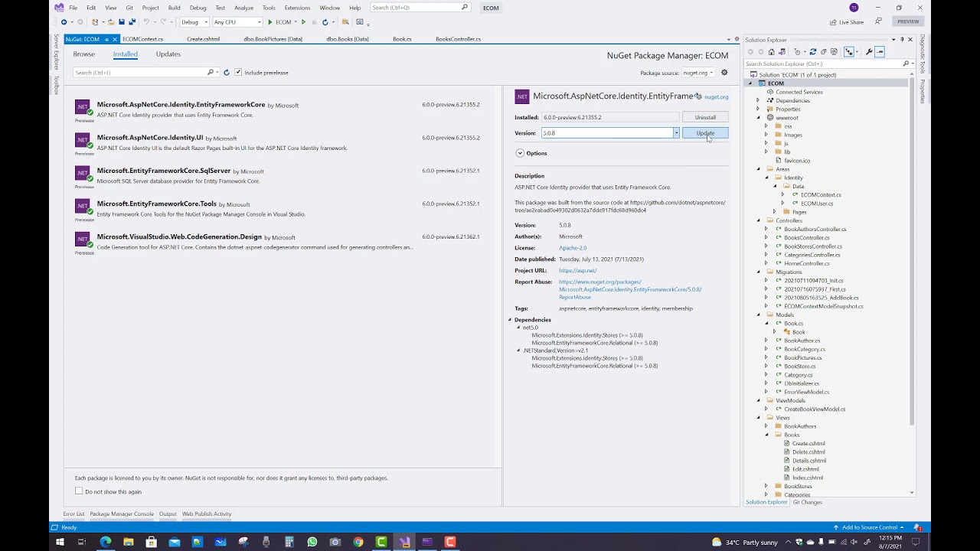Click the browser refresh icon in toolbar

[x=325, y=22]
